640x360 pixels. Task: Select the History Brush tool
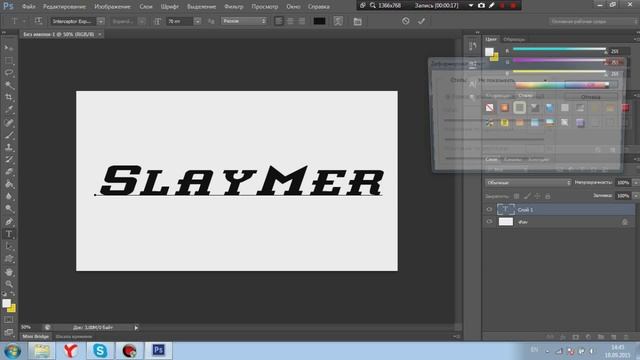pyautogui.click(x=9, y=159)
